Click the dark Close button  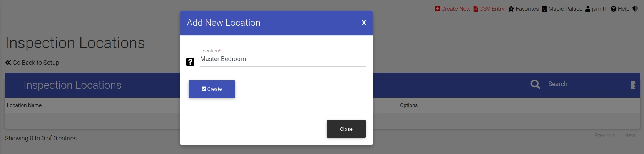(346, 129)
